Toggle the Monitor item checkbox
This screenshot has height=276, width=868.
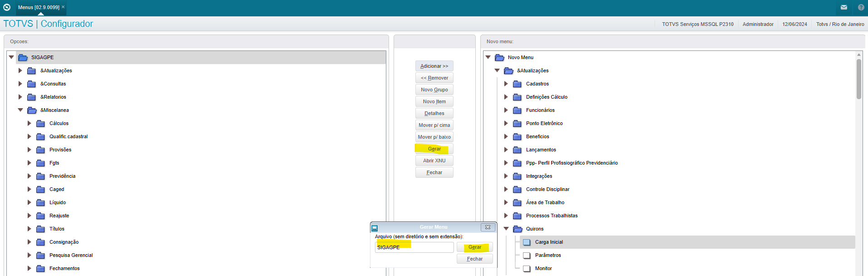coord(527,268)
